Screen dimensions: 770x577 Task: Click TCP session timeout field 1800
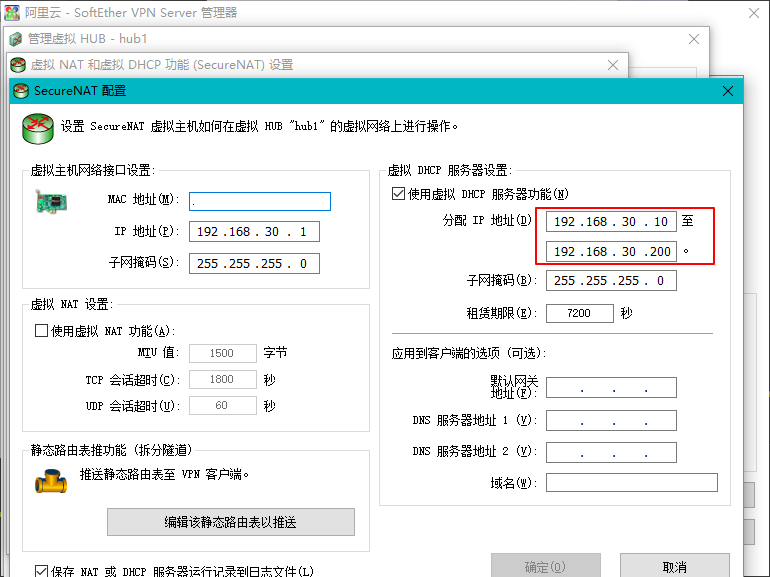[223, 379]
